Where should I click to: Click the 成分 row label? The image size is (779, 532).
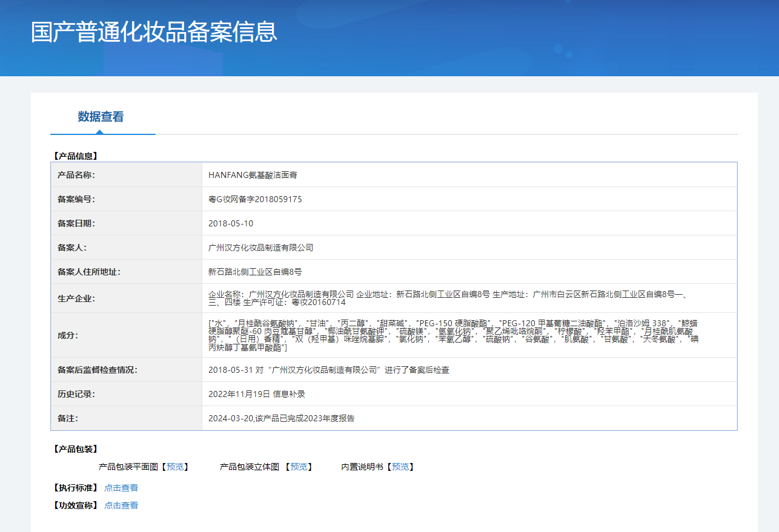pos(68,335)
